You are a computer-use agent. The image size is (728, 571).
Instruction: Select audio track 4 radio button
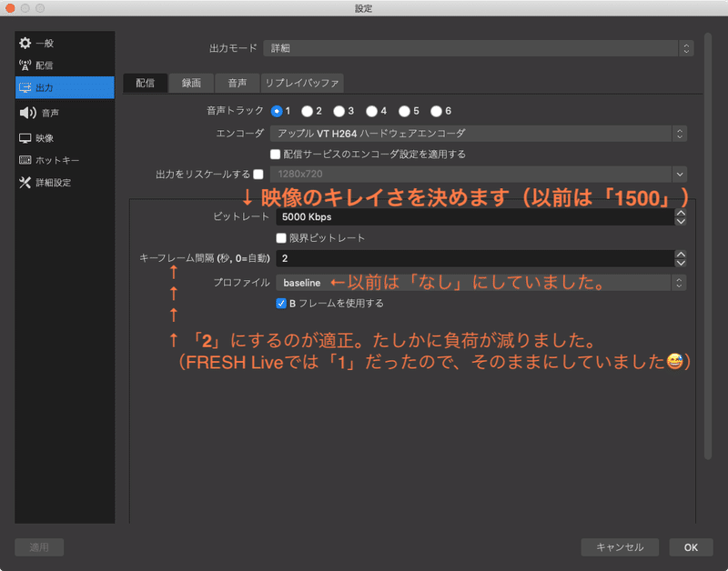(x=371, y=111)
